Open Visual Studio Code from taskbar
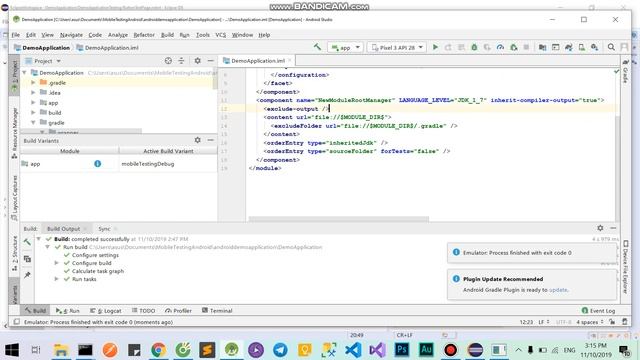The width and height of the screenshot is (640, 360). 353,350
